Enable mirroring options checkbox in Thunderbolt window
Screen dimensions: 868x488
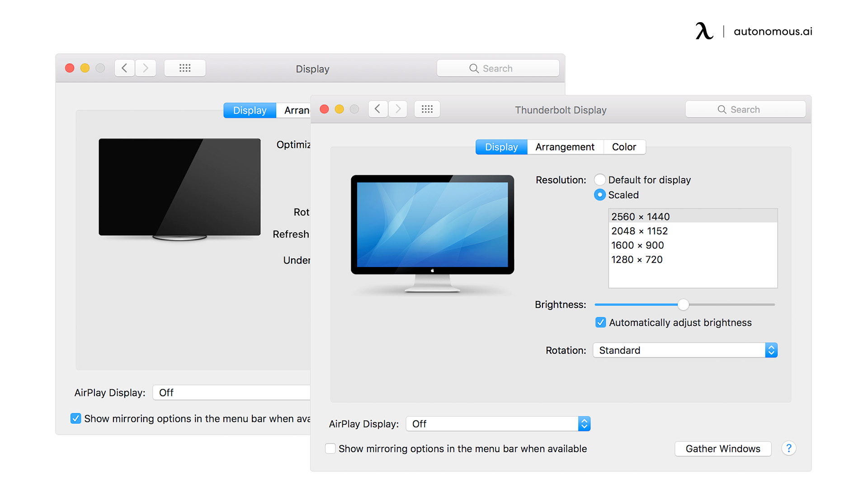click(330, 449)
